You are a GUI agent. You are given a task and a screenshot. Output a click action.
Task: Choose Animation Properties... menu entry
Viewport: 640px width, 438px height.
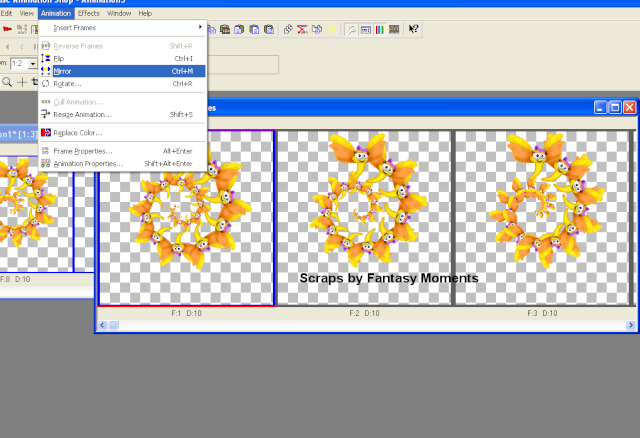(x=123, y=163)
